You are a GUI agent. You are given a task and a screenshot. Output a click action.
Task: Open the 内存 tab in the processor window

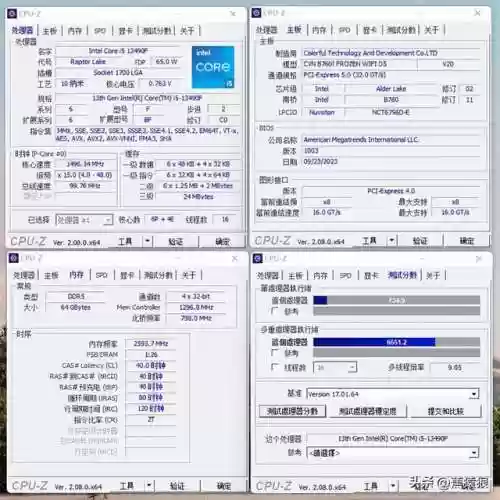point(74,31)
